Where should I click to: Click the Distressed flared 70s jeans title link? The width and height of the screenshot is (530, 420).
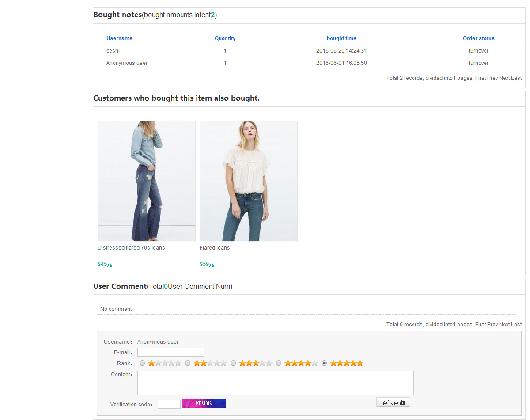[131, 248]
